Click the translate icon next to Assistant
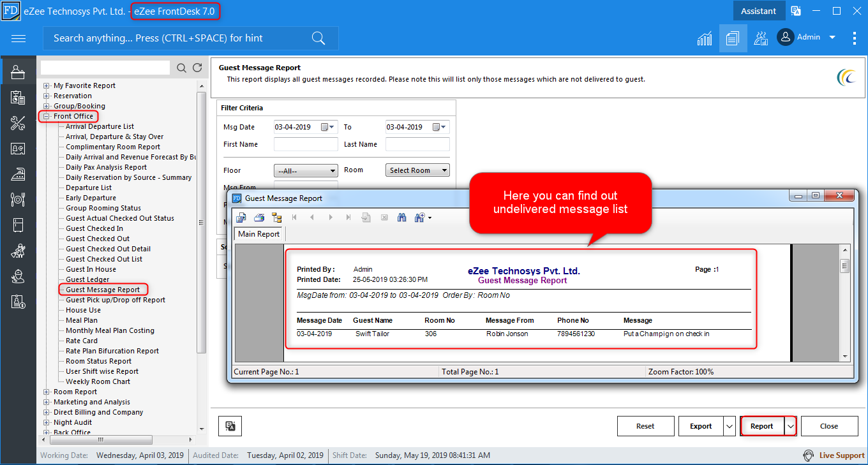This screenshot has height=465, width=868. point(796,11)
